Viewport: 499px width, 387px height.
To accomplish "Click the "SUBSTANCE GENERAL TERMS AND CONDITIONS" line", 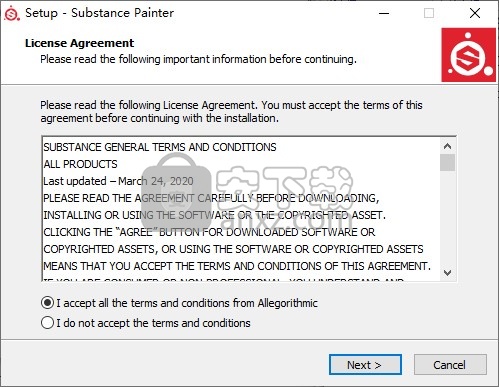I will [x=160, y=147].
